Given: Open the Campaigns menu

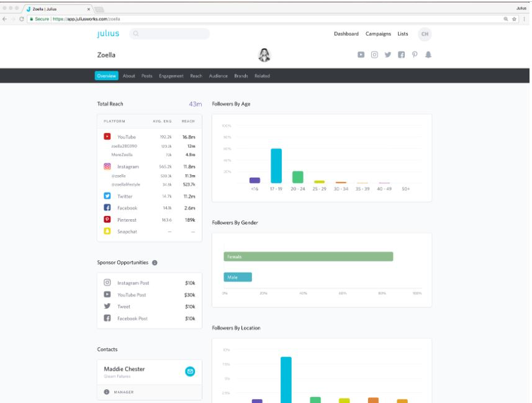Looking at the screenshot, I should pyautogui.click(x=377, y=34).
